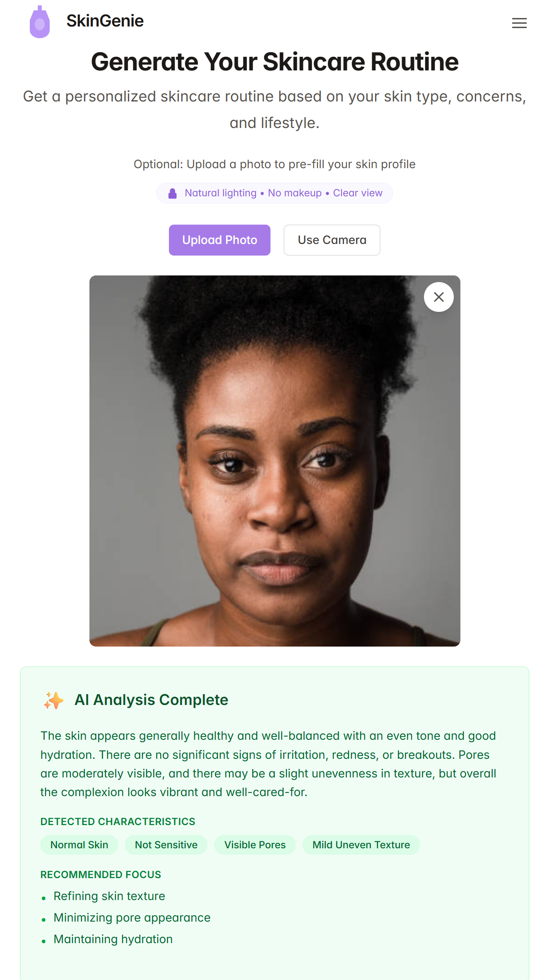Expand the AI Analysis Complete panel
549x980 pixels.
pos(151,699)
